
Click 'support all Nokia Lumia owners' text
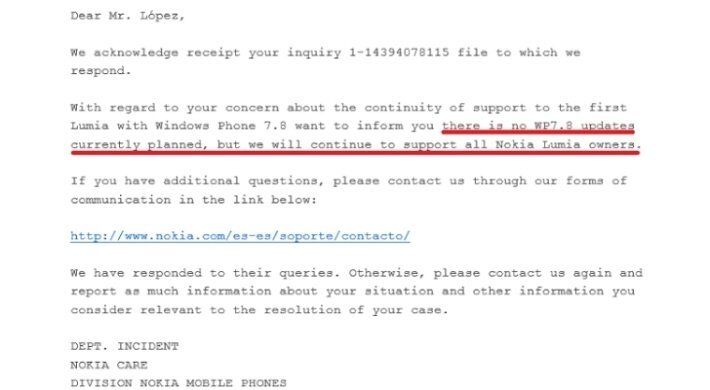pyautogui.click(x=519, y=144)
